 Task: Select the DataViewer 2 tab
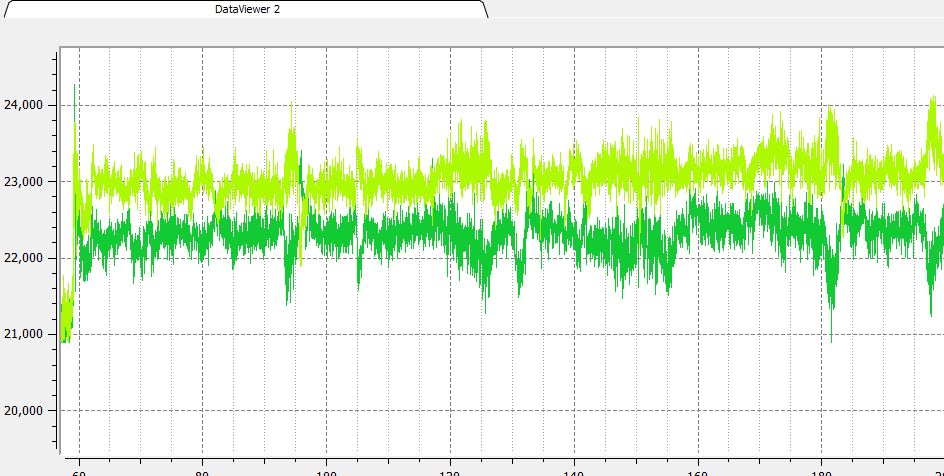coord(248,9)
